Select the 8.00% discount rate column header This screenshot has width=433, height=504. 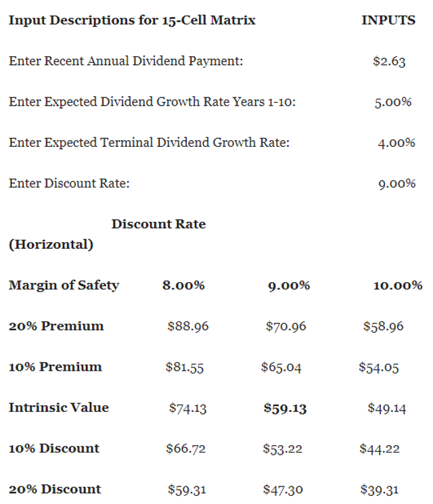click(x=183, y=285)
